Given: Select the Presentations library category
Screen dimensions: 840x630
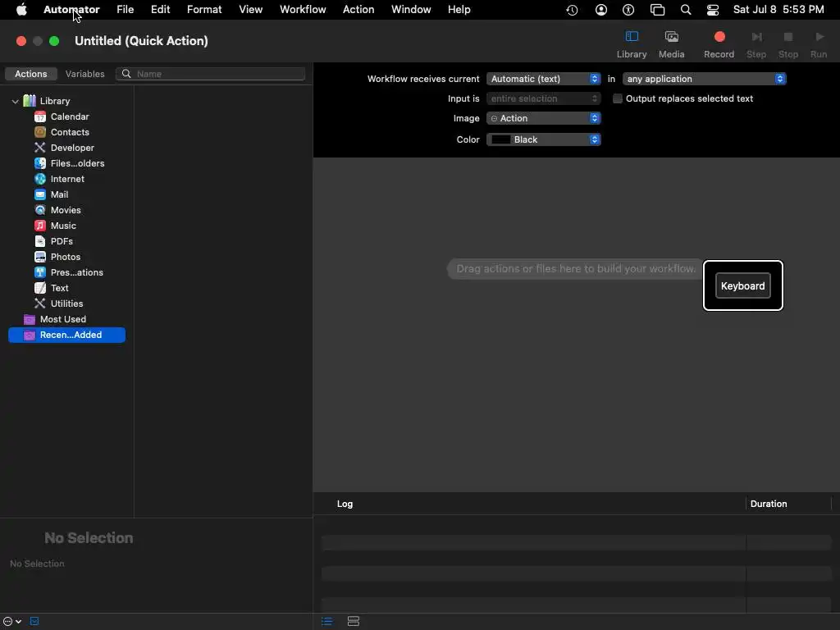Looking at the screenshot, I should point(69,272).
